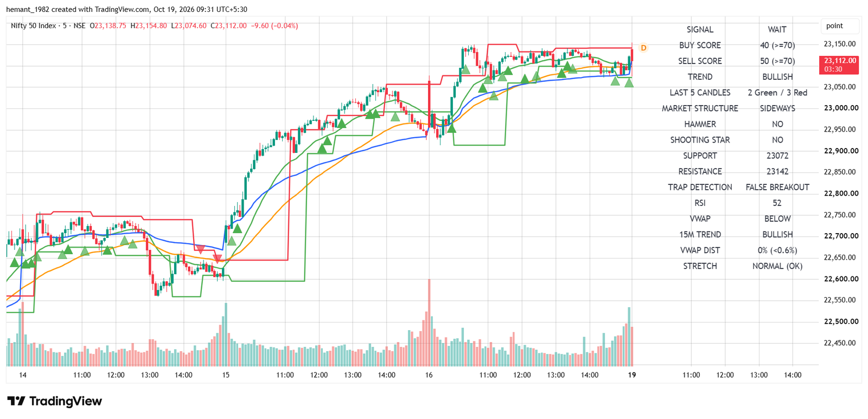Click the VWAP distance value 0% (<0.6%)

coord(777,249)
